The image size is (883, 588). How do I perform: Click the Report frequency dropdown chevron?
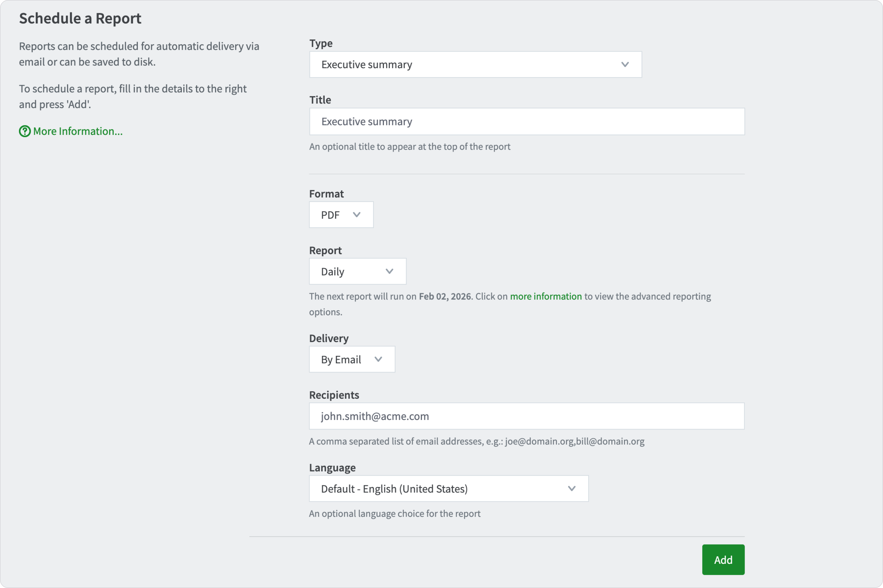coord(389,271)
